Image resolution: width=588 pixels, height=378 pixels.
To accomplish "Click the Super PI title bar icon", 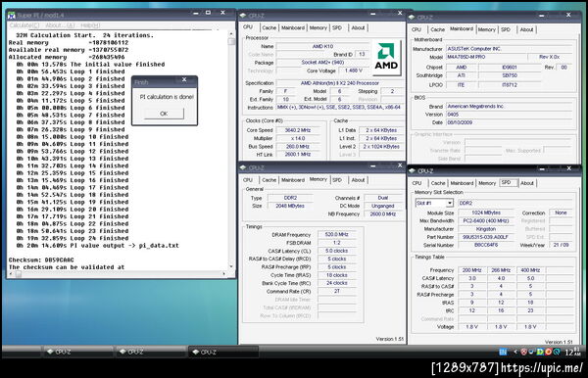I will click(x=12, y=15).
